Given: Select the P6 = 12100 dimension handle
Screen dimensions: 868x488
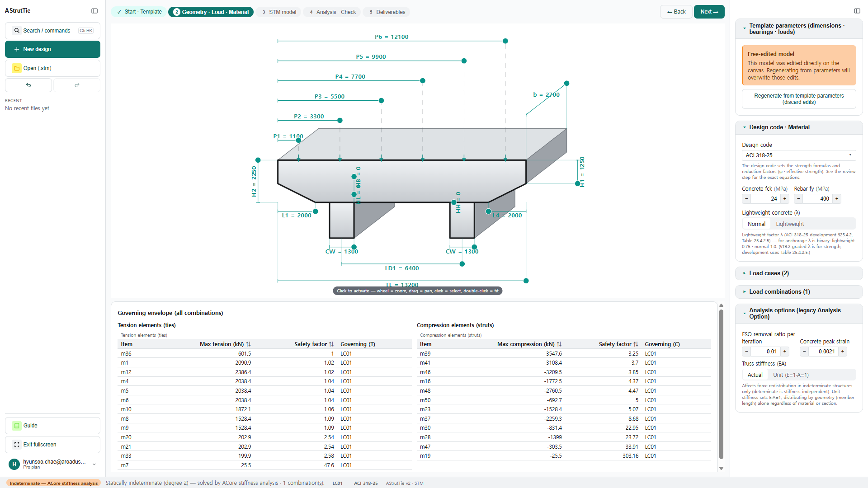Looking at the screenshot, I should pos(505,41).
